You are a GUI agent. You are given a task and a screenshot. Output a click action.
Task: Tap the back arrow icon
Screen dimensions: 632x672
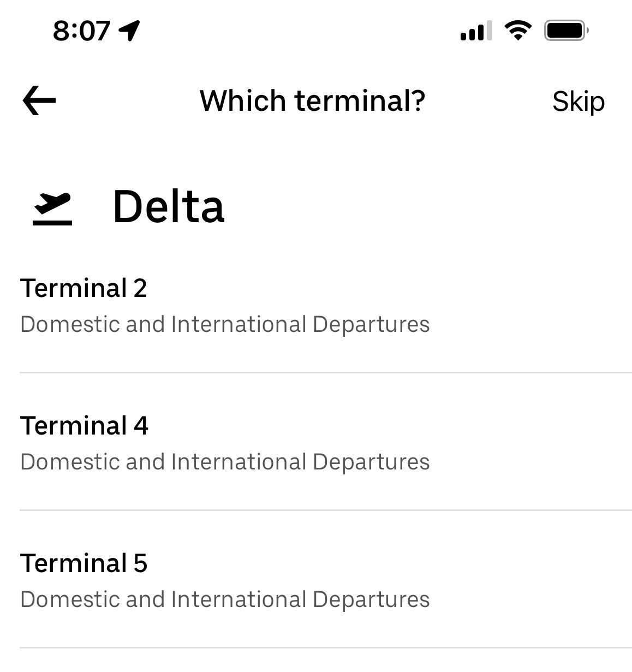(39, 101)
